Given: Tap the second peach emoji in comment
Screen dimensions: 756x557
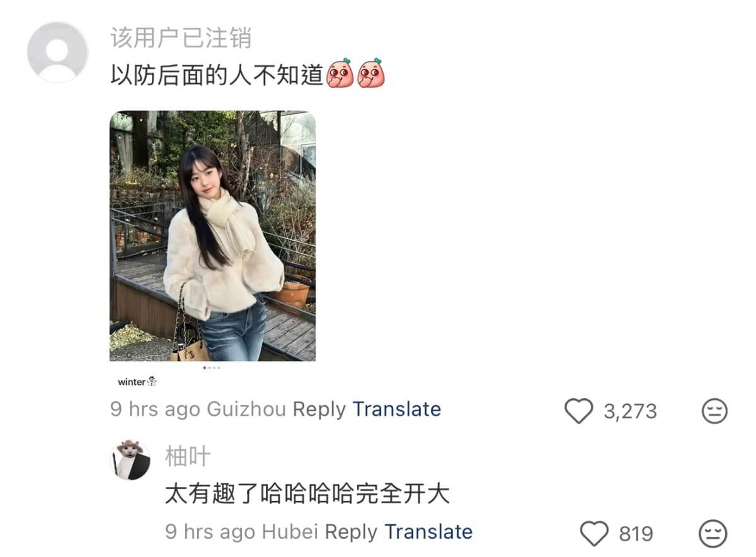Looking at the screenshot, I should tap(370, 73).
